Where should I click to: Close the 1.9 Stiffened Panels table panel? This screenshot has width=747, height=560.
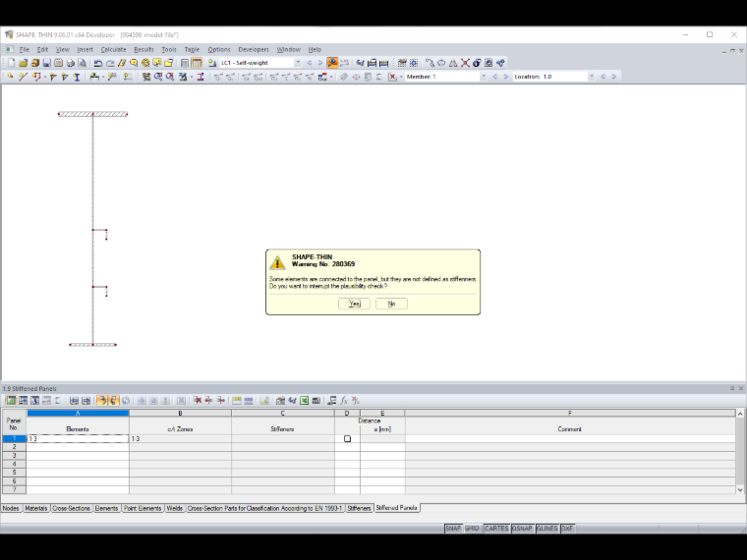(x=741, y=389)
